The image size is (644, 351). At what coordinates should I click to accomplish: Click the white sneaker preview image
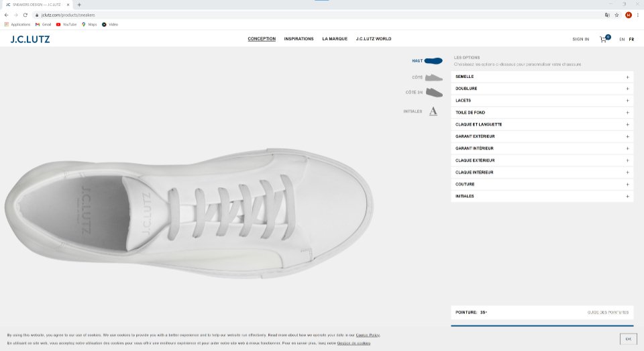point(189,213)
